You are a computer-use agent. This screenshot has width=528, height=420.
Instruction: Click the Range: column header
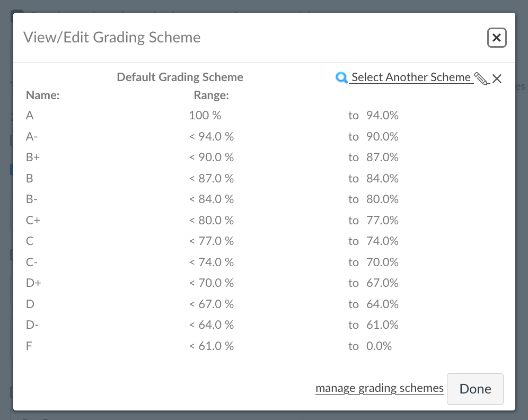coord(211,96)
